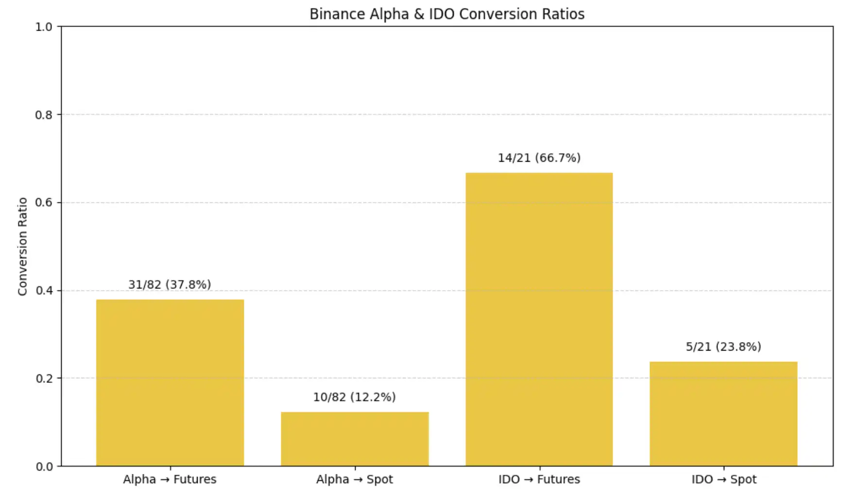Screen dimensions: 853x504
Task: Click the 0.2 y-axis tick label
Action: (44, 378)
